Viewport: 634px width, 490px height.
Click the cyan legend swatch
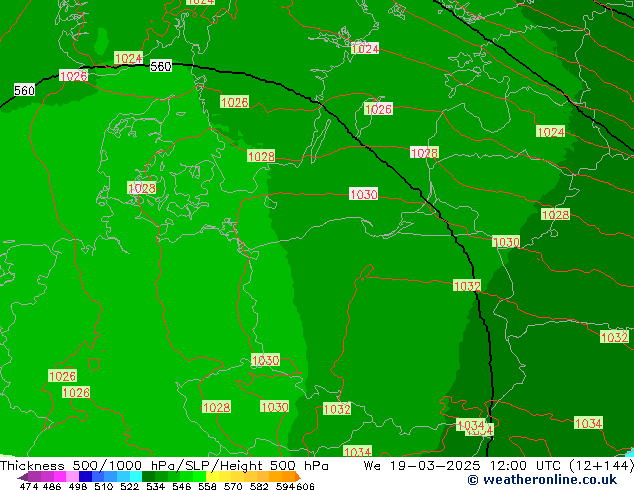pyautogui.click(x=136, y=476)
